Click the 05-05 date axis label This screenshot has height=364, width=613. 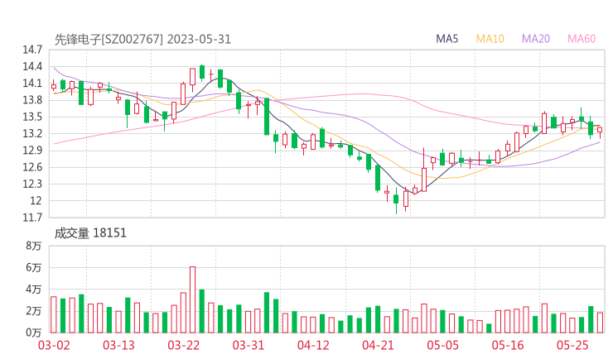[x=442, y=345]
